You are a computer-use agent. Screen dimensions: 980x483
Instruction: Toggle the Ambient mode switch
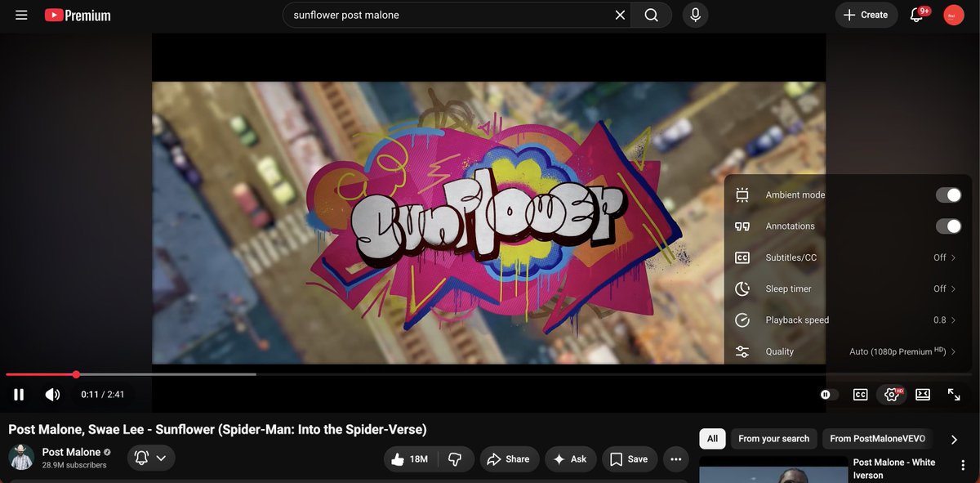(948, 195)
